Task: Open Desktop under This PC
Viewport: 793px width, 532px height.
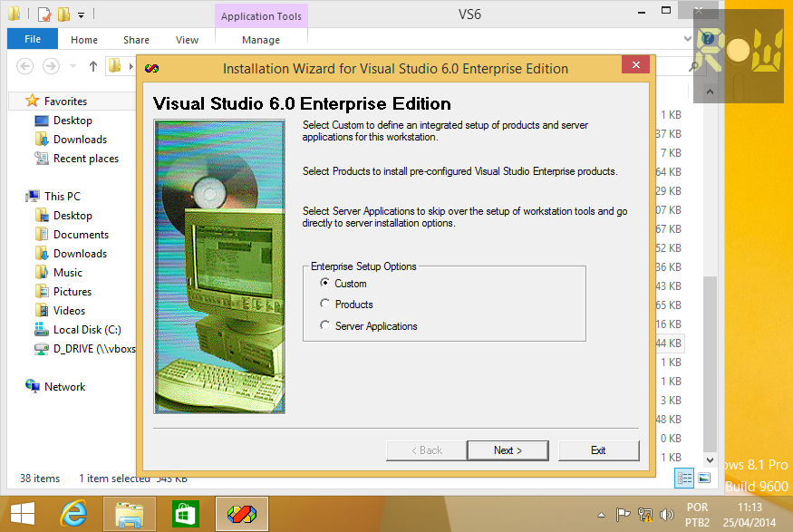Action: 73,216
